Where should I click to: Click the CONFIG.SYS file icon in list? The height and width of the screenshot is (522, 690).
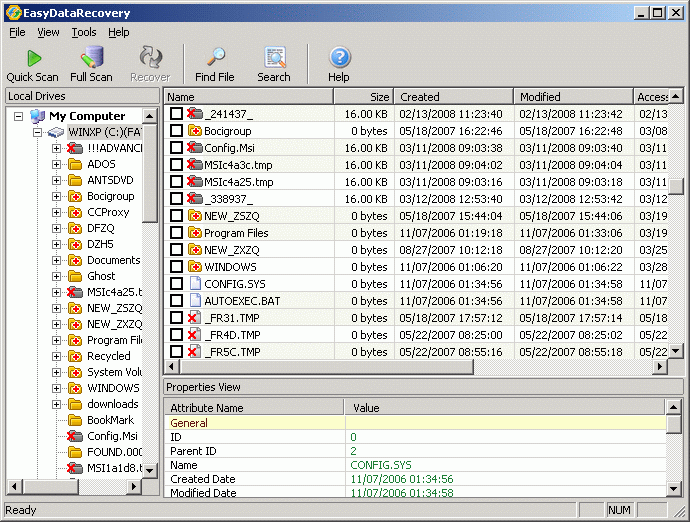click(195, 284)
